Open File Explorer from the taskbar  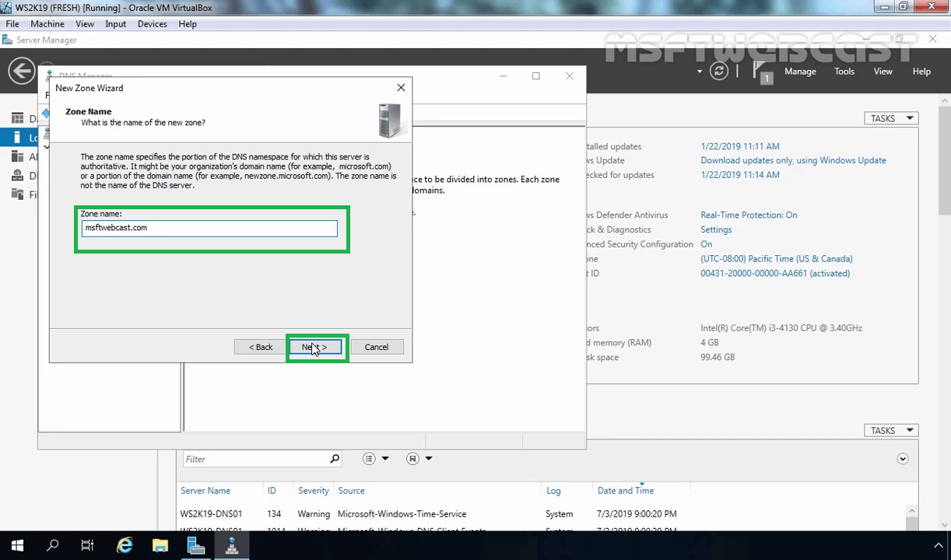point(160,546)
